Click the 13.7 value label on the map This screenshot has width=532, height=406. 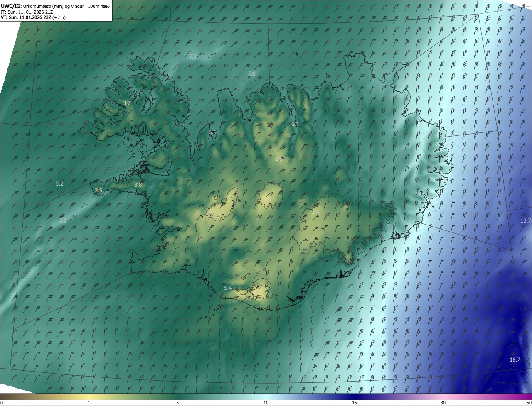pos(526,220)
